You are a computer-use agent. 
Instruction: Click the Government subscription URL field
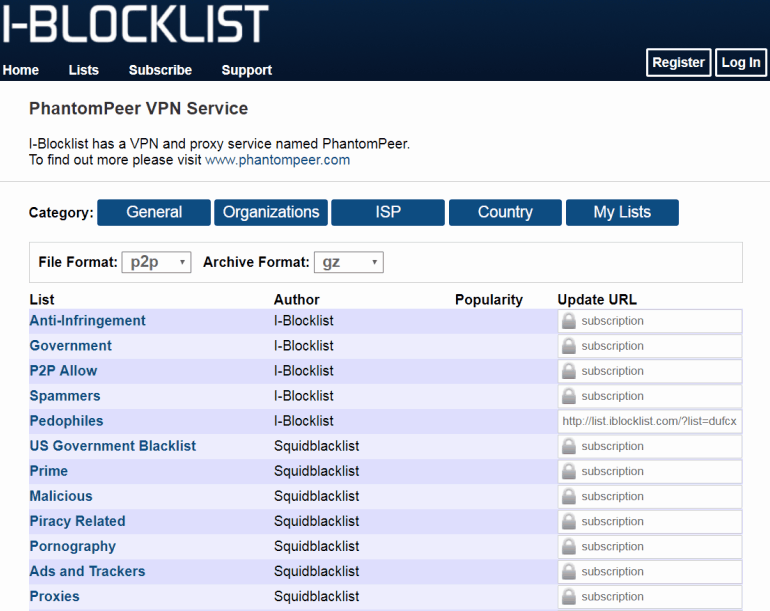650,346
